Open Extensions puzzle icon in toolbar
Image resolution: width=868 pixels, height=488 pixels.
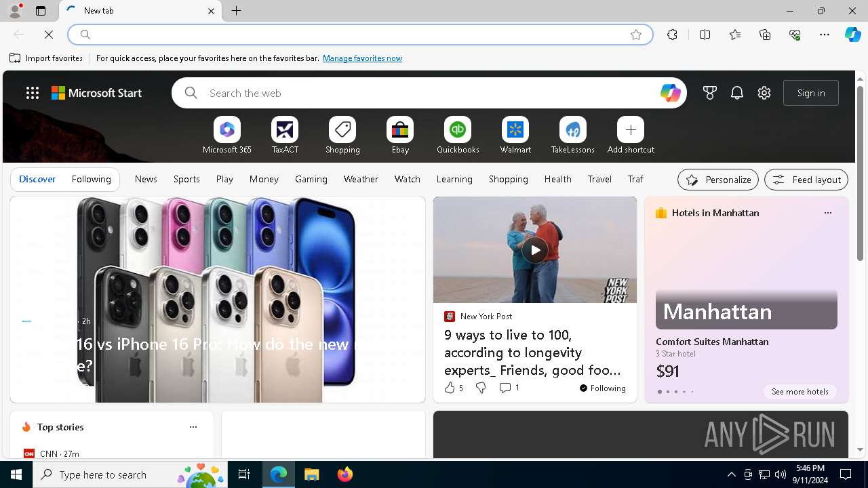(672, 35)
